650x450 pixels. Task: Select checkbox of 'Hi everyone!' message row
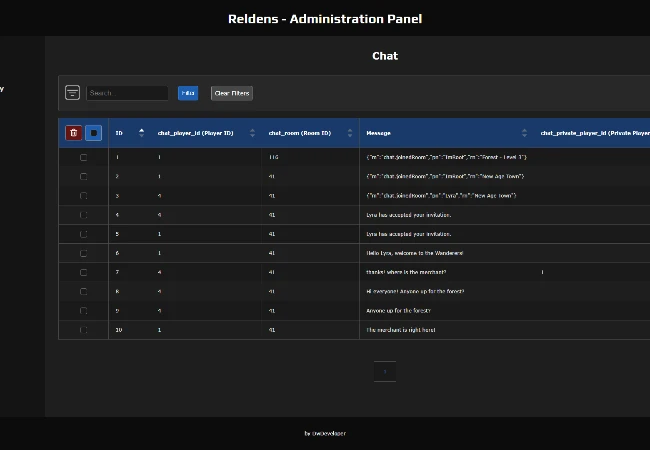[83, 291]
